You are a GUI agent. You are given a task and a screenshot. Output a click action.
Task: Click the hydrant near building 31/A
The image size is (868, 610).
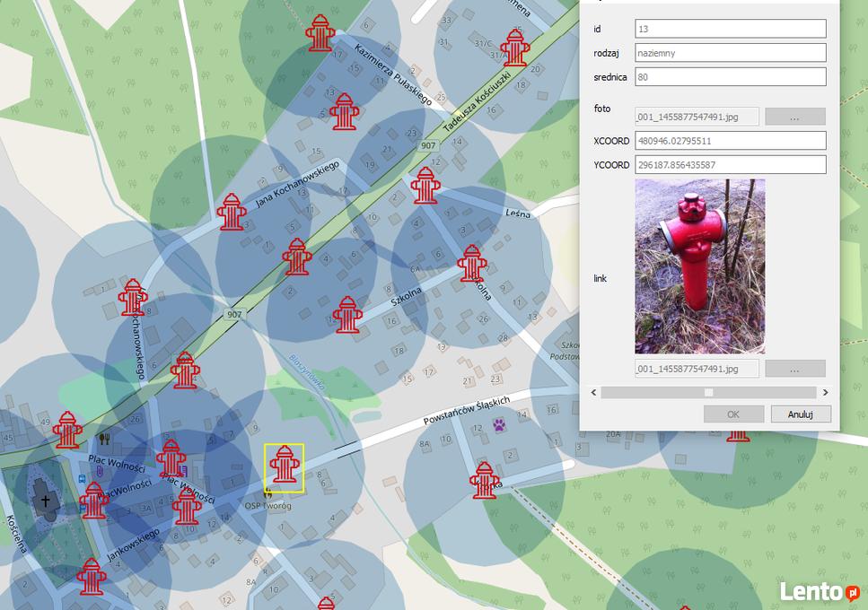pyautogui.click(x=515, y=48)
